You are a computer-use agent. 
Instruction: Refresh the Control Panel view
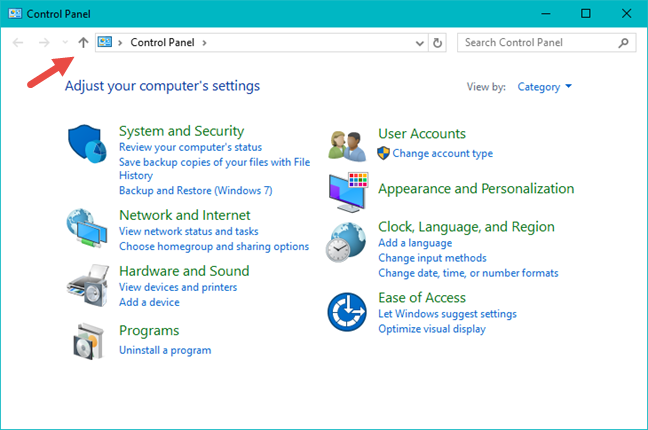pyautogui.click(x=438, y=43)
